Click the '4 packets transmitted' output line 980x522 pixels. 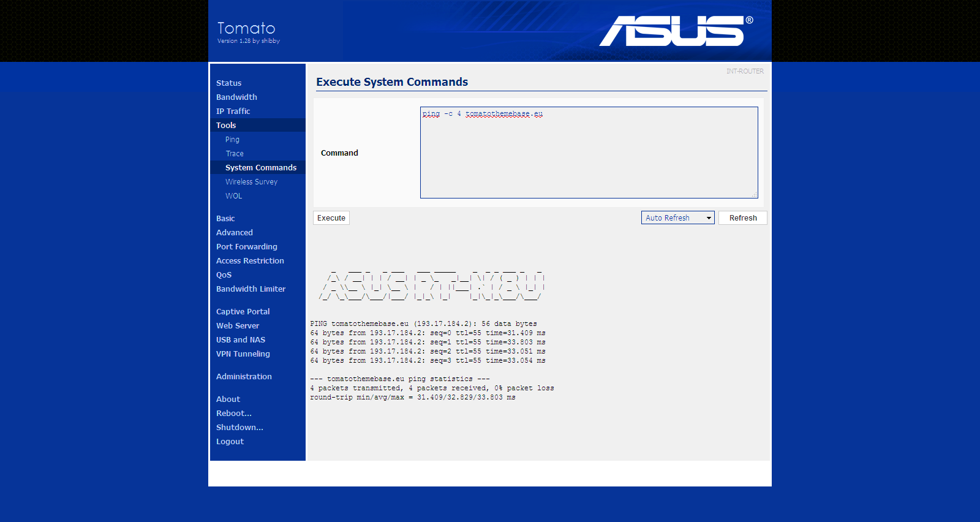432,388
